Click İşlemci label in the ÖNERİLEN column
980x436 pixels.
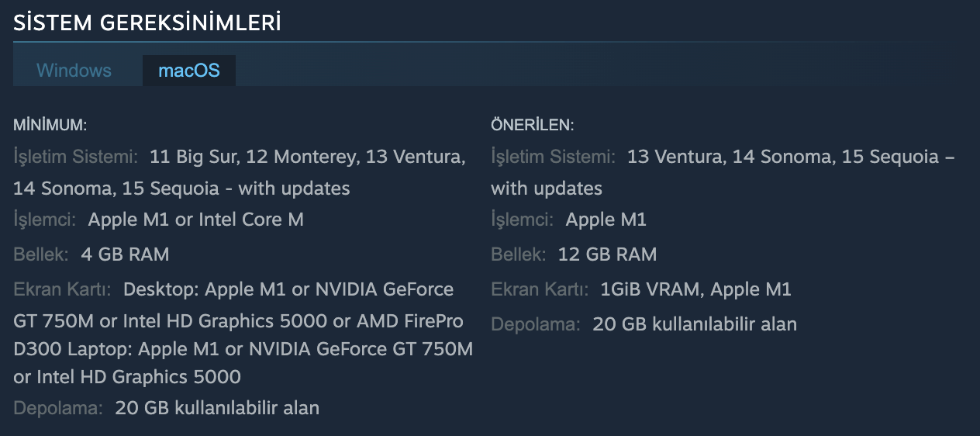(523, 220)
